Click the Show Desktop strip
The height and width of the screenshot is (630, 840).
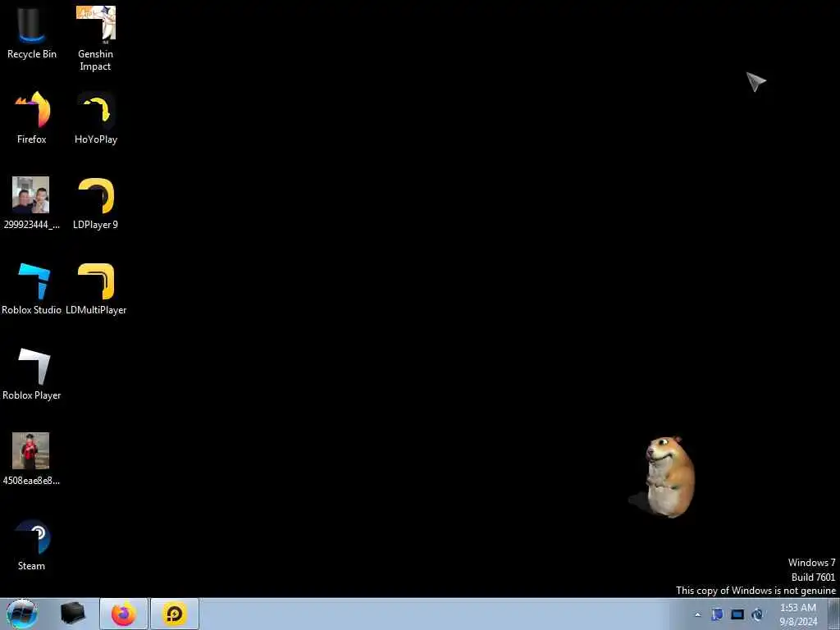(x=833, y=614)
